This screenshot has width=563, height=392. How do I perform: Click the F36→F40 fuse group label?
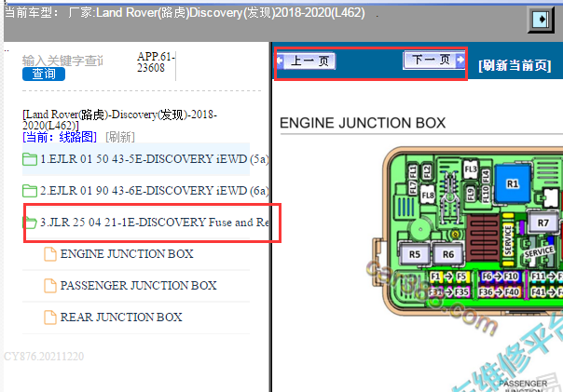(x=499, y=292)
